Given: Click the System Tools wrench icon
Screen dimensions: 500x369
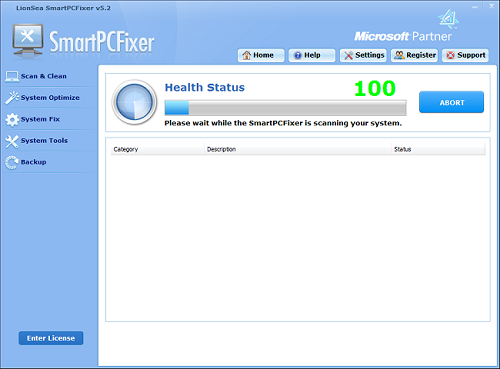Looking at the screenshot, I should pyautogui.click(x=12, y=141).
